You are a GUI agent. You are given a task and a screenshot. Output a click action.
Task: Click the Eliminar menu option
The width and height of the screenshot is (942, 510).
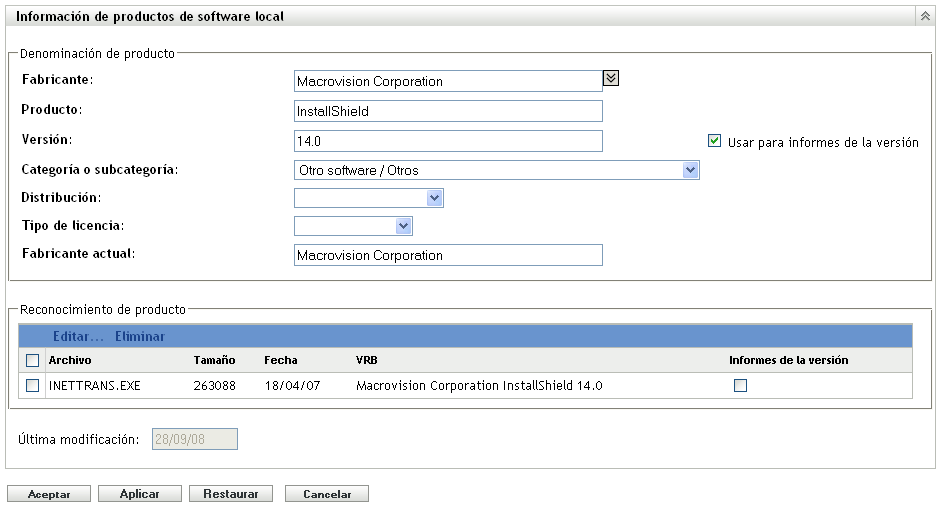(140, 337)
